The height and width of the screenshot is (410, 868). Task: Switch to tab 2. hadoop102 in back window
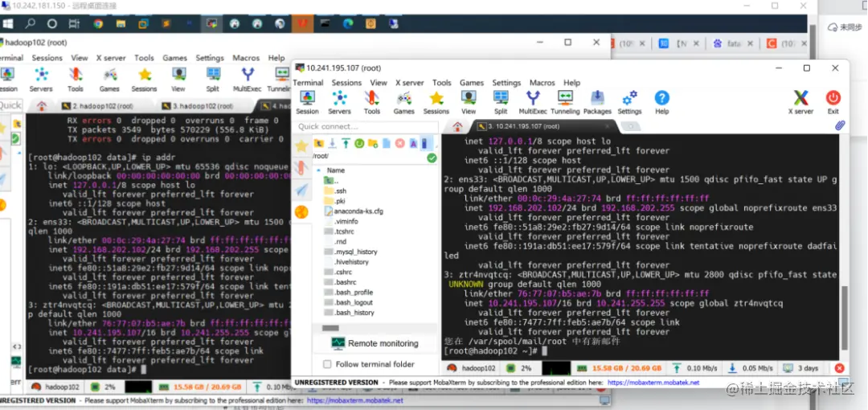tap(104, 105)
